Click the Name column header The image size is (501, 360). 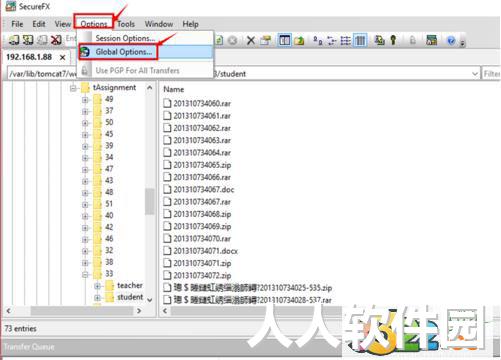pos(173,89)
